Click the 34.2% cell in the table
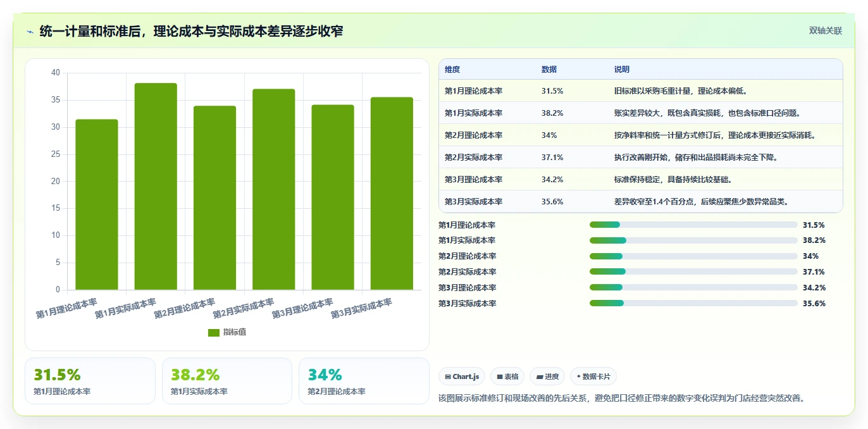Image resolution: width=868 pixels, height=429 pixels. point(552,180)
